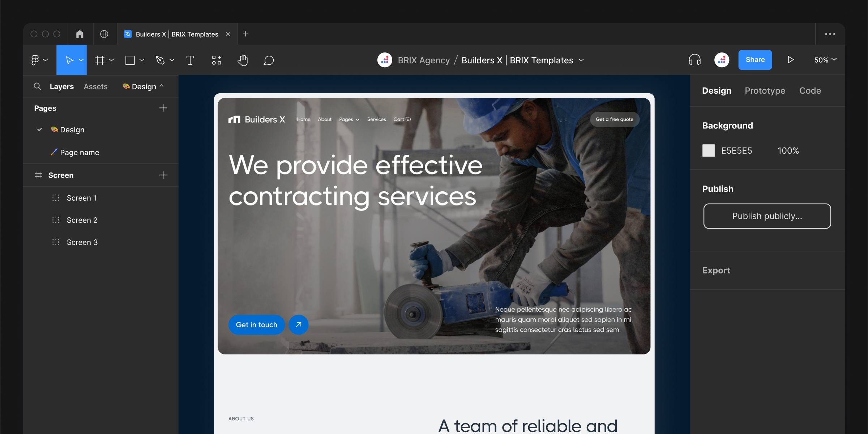The width and height of the screenshot is (868, 434).
Task: Switch to the Code tab
Action: click(811, 90)
